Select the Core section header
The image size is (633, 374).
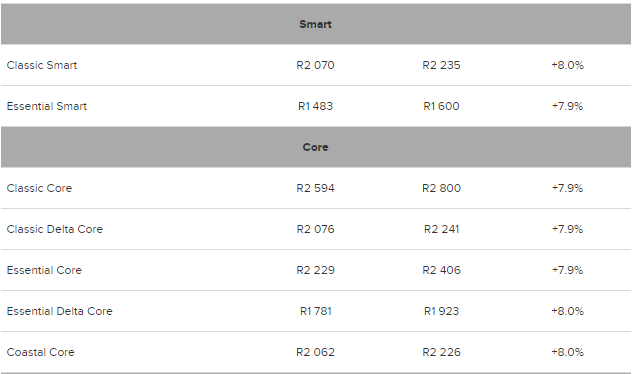coord(315,147)
